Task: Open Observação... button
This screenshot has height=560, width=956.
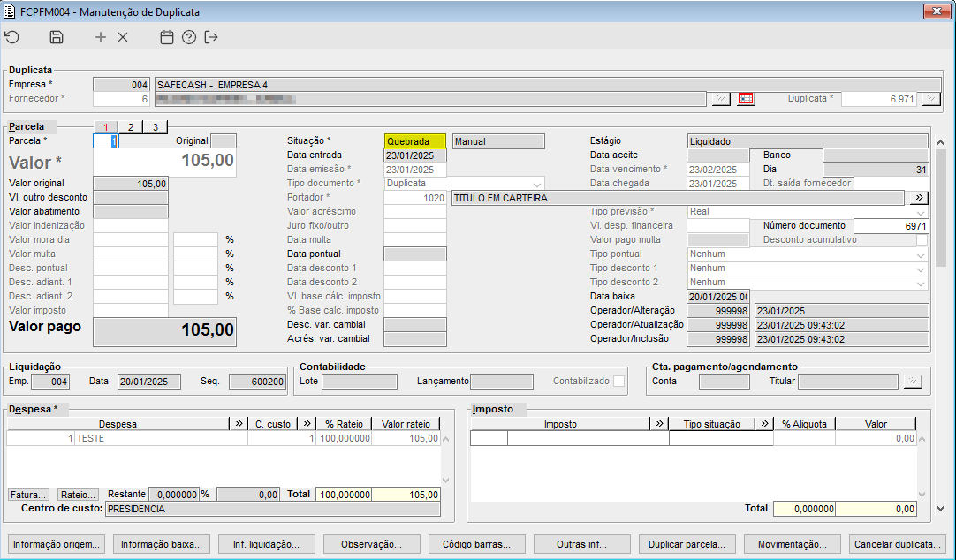Action: (371, 544)
